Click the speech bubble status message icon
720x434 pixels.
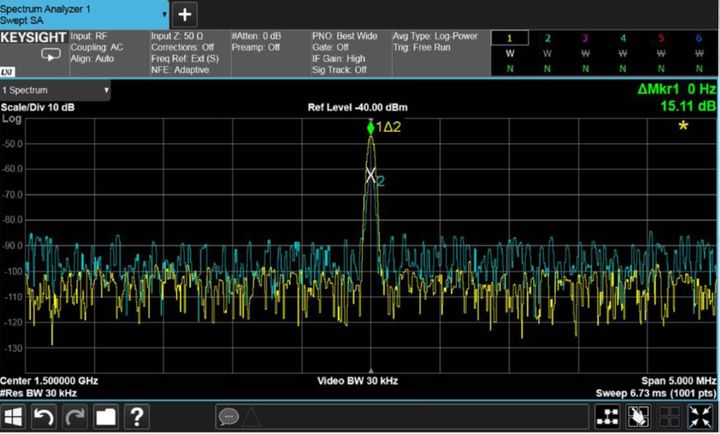pyautogui.click(x=228, y=417)
